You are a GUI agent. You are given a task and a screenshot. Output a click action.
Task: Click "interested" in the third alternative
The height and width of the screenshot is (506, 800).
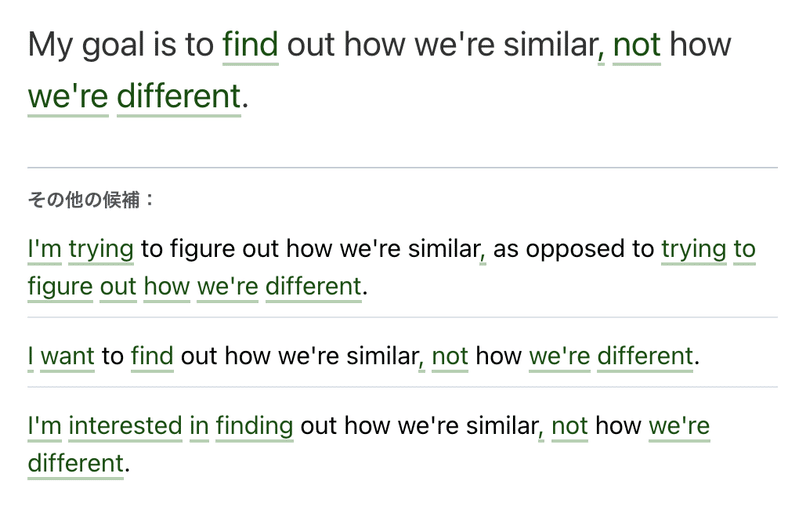coord(126,426)
